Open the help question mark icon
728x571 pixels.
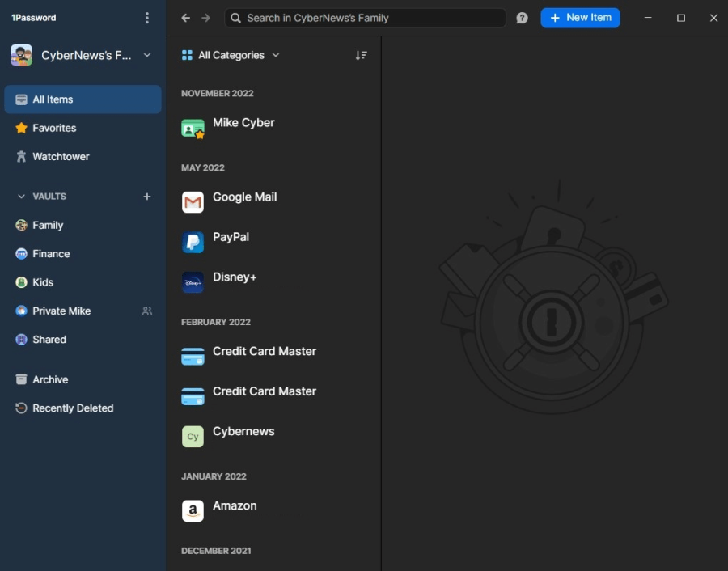pos(522,18)
